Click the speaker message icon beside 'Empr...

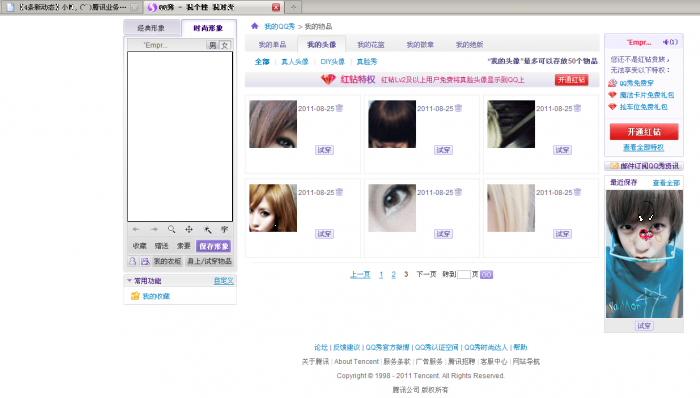click(666, 42)
